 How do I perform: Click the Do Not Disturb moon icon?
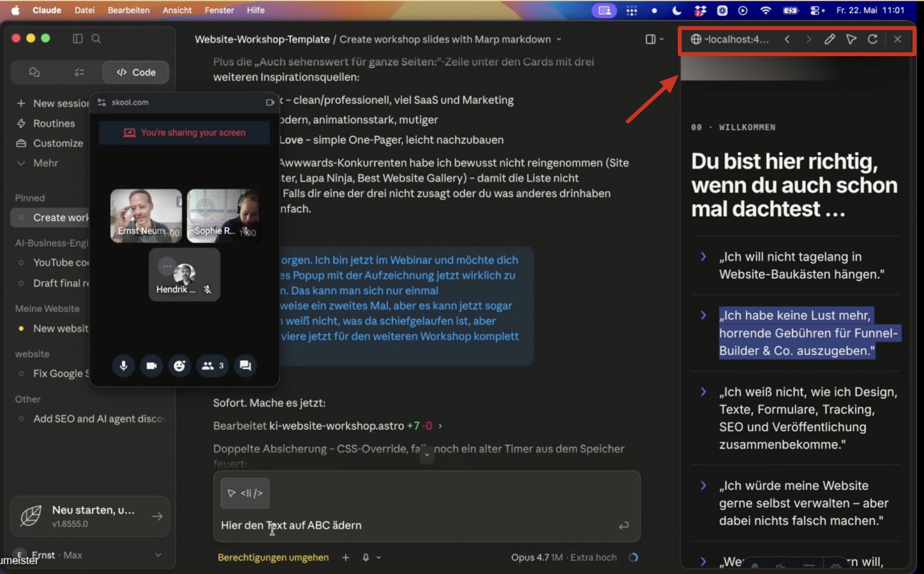677,10
